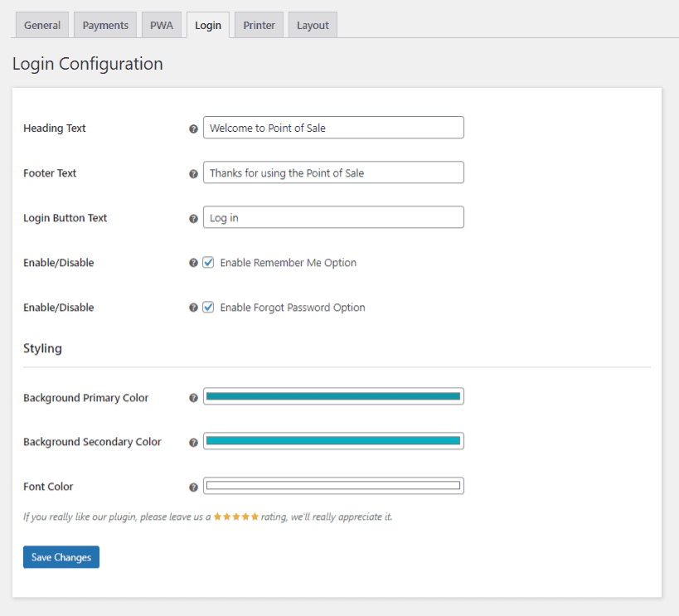Image resolution: width=679 pixels, height=616 pixels.
Task: Switch to the General tab
Action: pos(41,25)
